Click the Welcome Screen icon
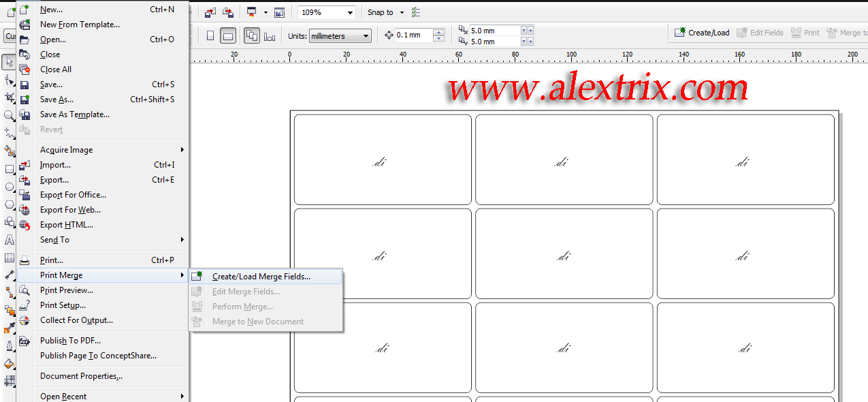The width and height of the screenshot is (868, 402). click(x=279, y=12)
